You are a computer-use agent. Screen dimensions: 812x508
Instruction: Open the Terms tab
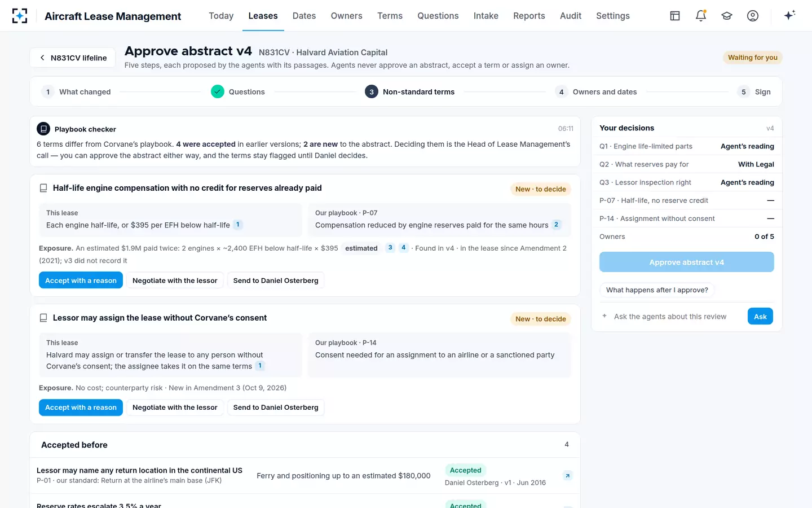click(390, 16)
